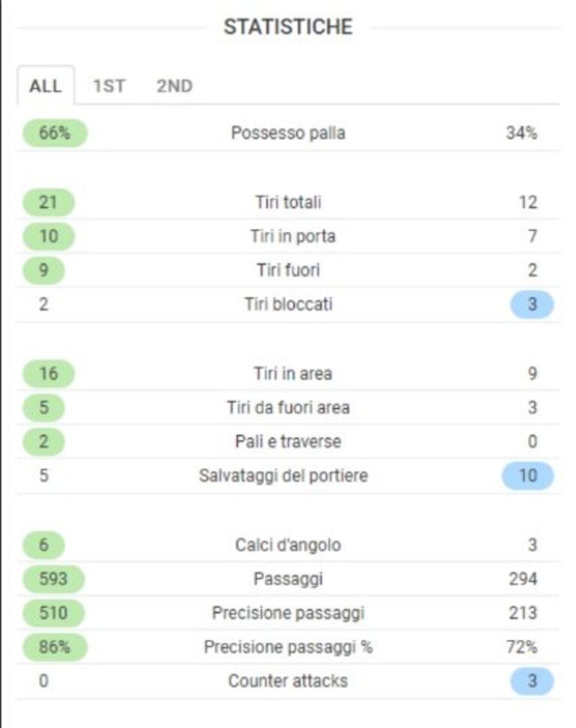The height and width of the screenshot is (728, 576).
Task: Switch to the 1ST half tab
Action: click(110, 86)
